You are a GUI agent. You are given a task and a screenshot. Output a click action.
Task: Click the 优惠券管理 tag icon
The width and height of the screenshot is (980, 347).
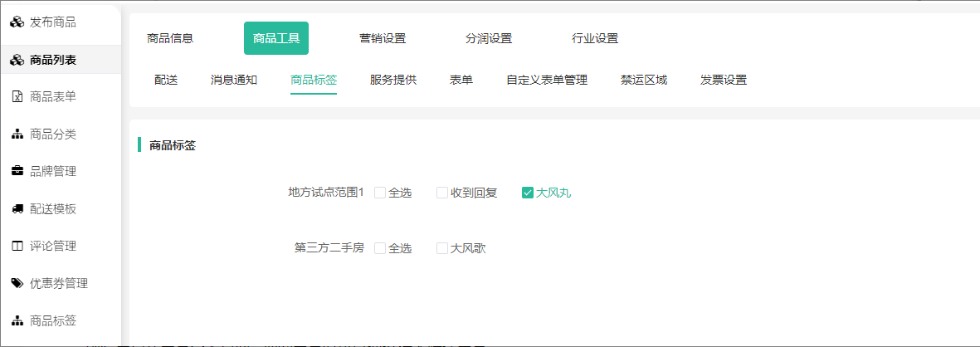click(x=17, y=284)
